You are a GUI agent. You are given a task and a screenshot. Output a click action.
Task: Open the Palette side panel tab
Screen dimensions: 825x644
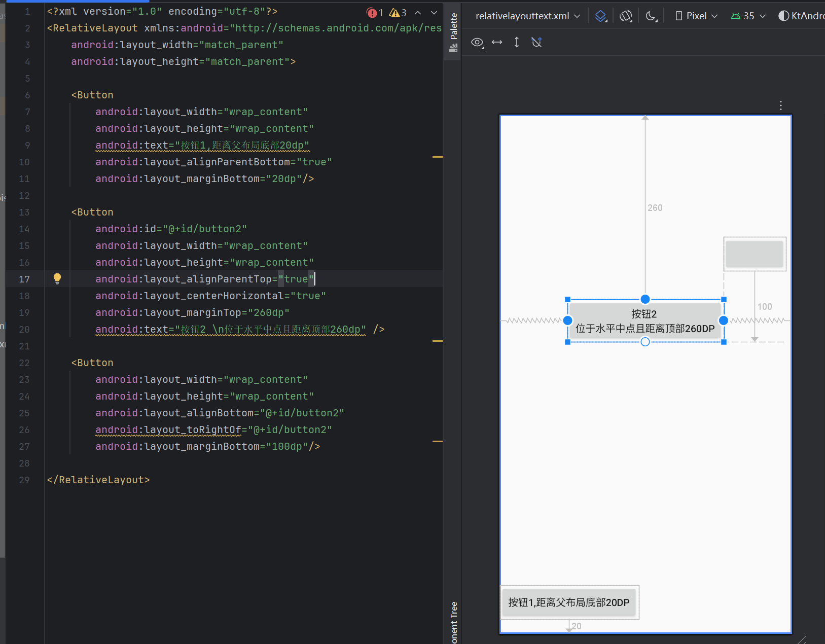coord(453,32)
